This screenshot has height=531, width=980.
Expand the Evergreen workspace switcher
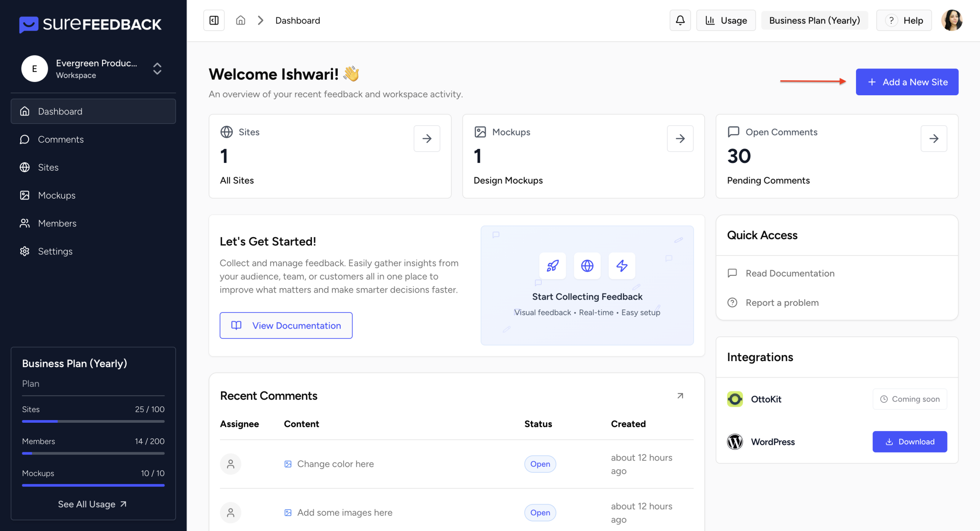157,69
